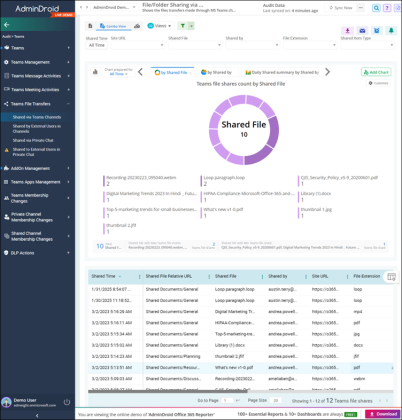This screenshot has width=402, height=420.
Task: Click the power logout icon next to Demo User
Action: 67,402
